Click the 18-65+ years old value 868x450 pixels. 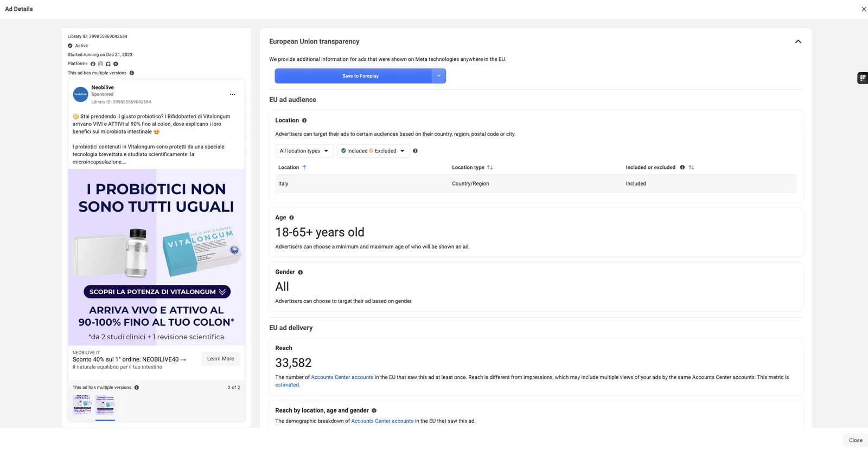[x=320, y=232]
